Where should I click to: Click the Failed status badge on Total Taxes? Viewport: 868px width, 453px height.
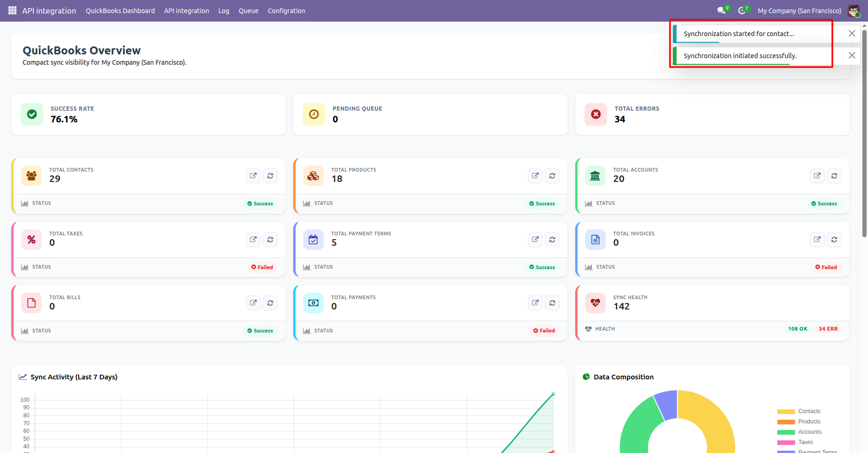pyautogui.click(x=262, y=267)
